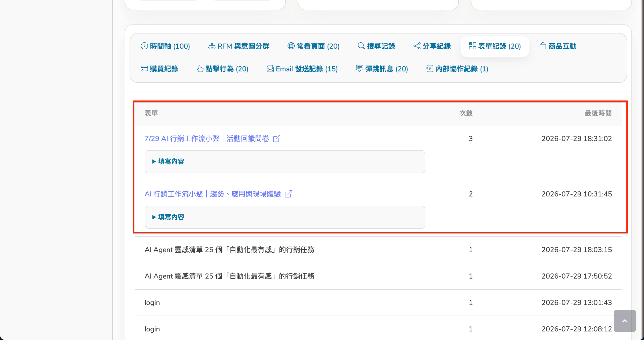Image resolution: width=644 pixels, height=340 pixels.
Task: Select the 搜尋記錄 tab
Action: (376, 46)
